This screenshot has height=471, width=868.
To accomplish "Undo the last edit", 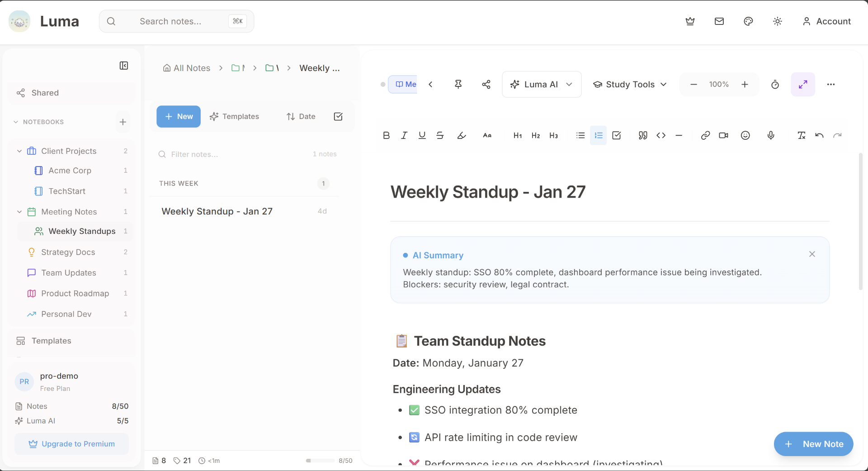I will (x=819, y=135).
